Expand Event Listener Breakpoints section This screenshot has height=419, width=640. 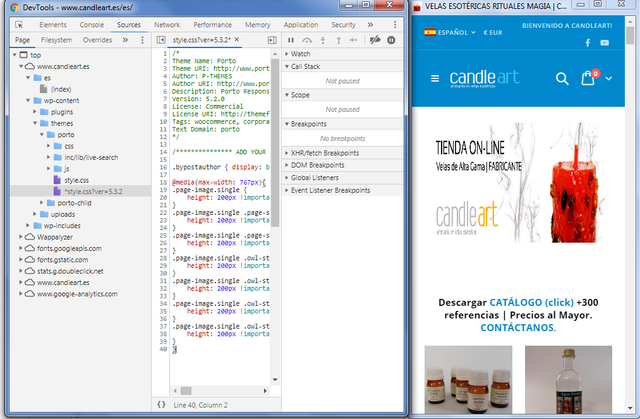tap(342, 191)
